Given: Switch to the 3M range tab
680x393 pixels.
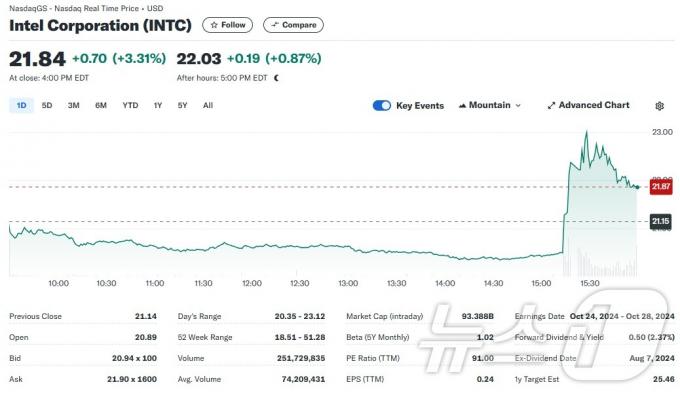Looking at the screenshot, I should click(x=74, y=105).
